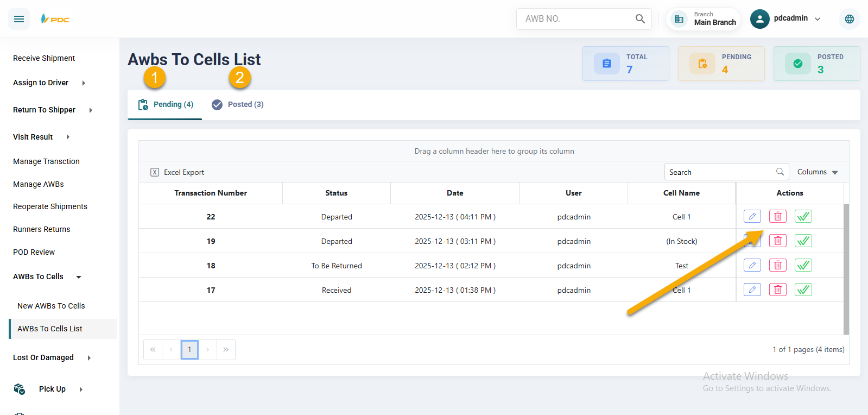Click the Excel export icon

(155, 172)
